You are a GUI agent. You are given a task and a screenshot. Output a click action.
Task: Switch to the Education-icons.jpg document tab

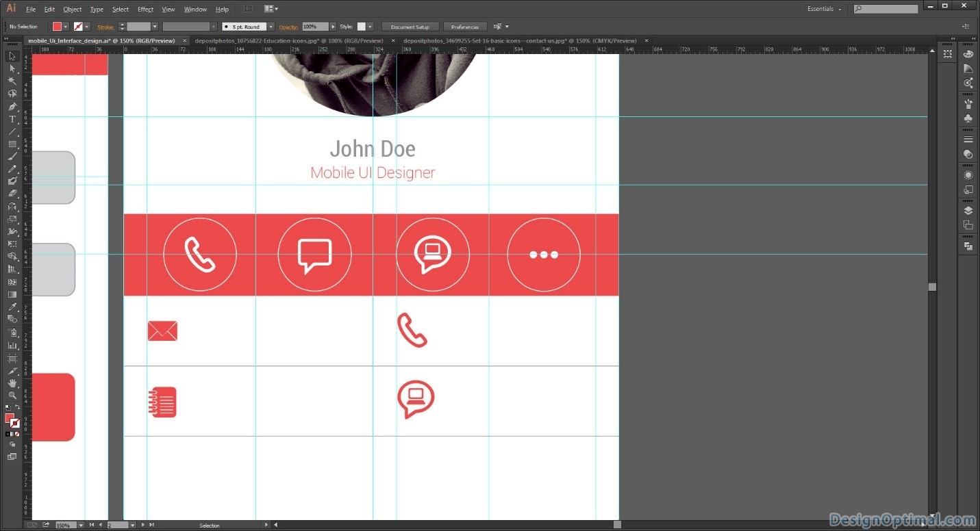[x=289, y=41]
